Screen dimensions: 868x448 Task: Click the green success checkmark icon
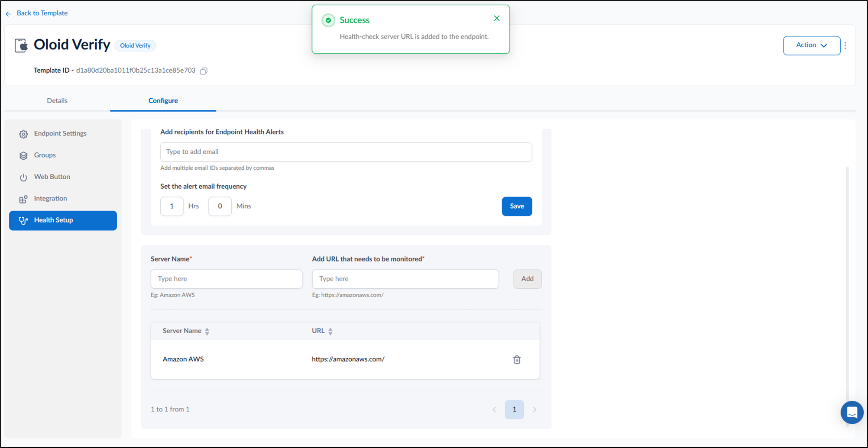328,20
